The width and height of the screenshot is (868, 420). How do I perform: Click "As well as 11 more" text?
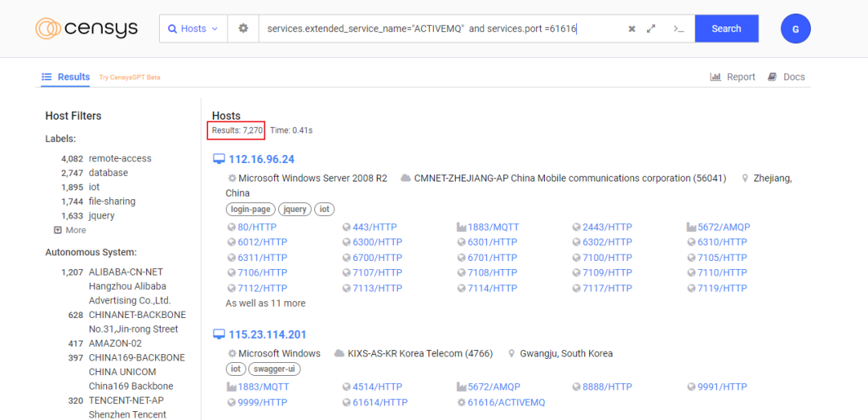(265, 304)
